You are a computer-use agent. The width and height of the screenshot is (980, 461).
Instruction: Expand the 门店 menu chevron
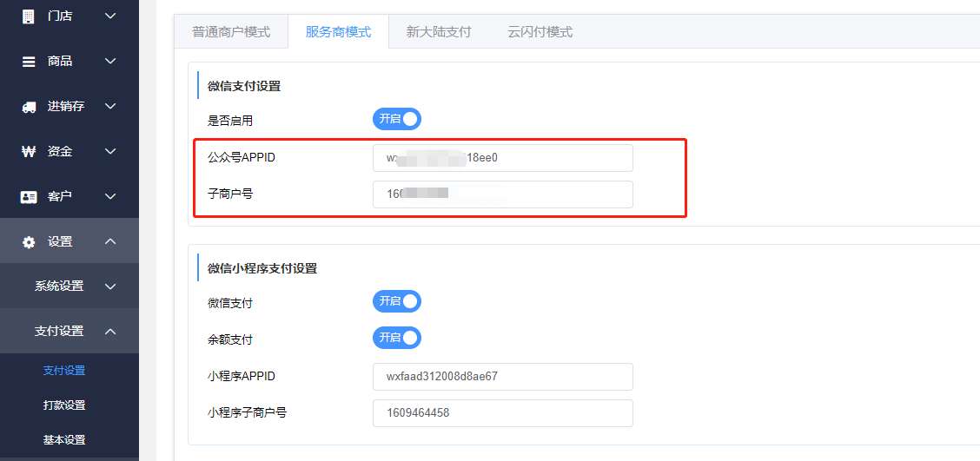point(110,16)
